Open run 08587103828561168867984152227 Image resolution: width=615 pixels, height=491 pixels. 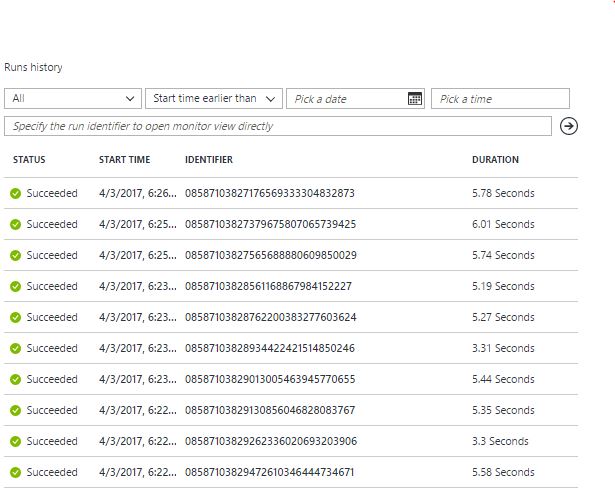pyautogui.click(x=268, y=286)
